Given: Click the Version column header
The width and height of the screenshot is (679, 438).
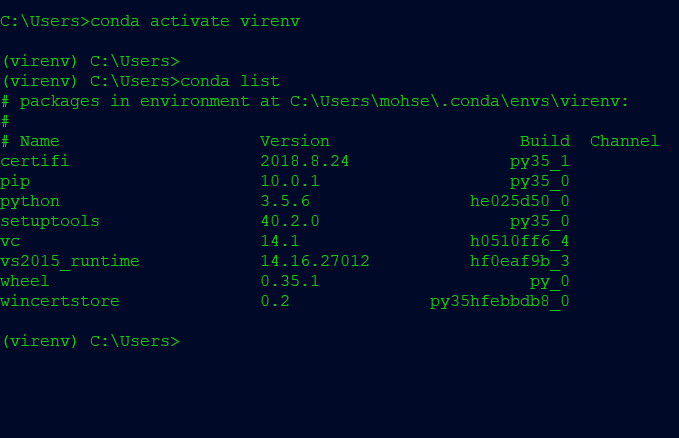Looking at the screenshot, I should (x=295, y=141).
